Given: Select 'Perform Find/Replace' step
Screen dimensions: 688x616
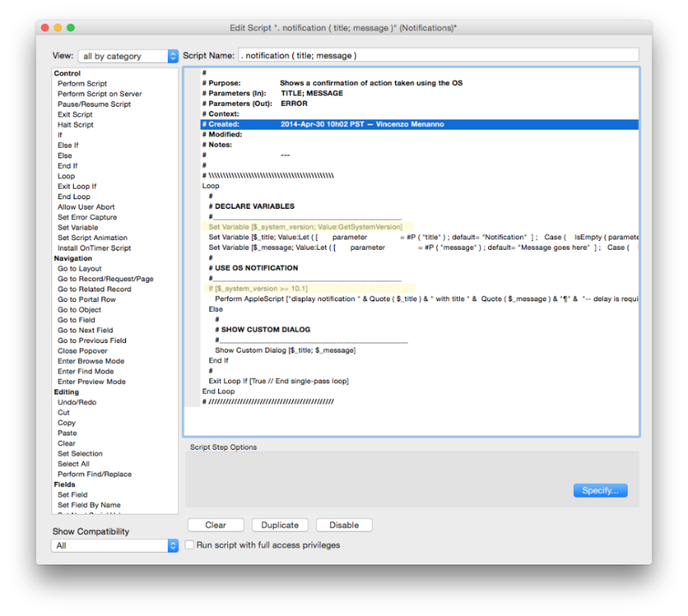Looking at the screenshot, I should tap(95, 474).
